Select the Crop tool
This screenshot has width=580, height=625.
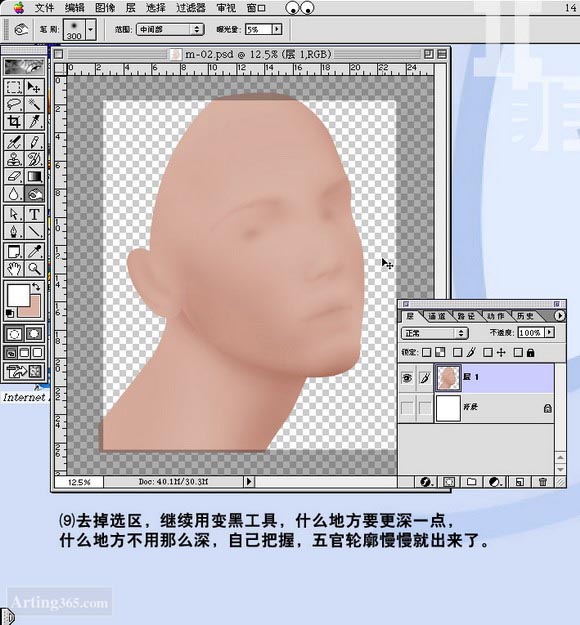tap(14, 122)
